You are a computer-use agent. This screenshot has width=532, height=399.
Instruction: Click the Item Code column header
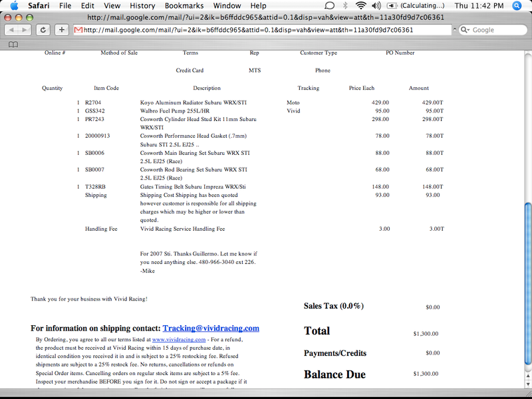[x=106, y=88]
